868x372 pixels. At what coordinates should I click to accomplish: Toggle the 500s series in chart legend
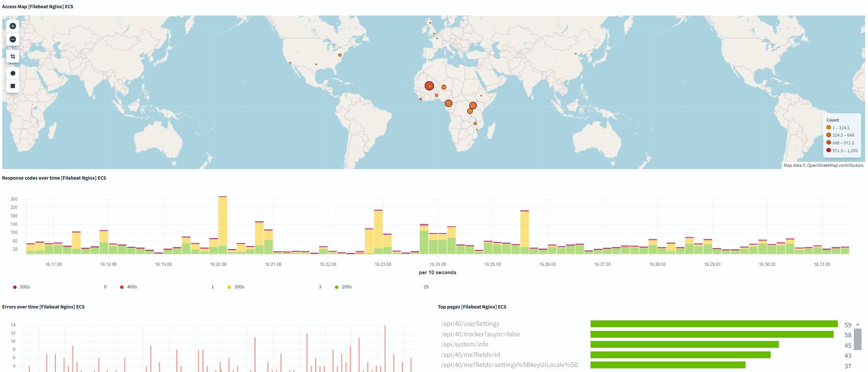click(22, 287)
